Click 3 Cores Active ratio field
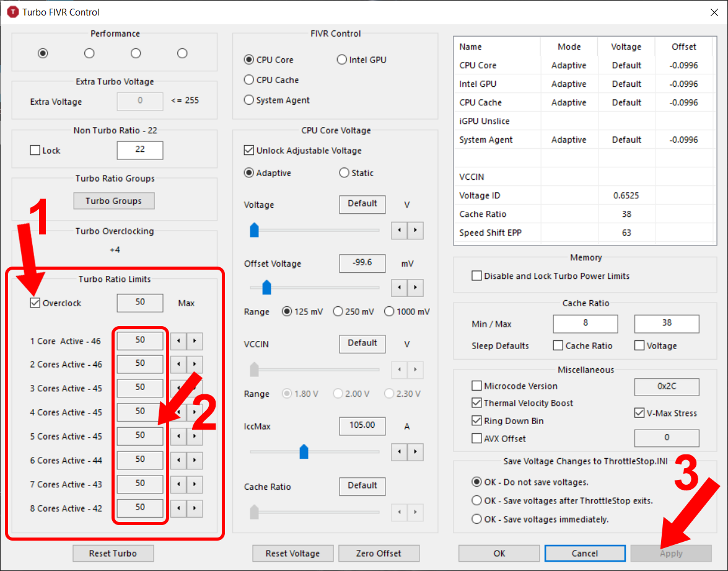Screen dimensions: 728x571 (x=140, y=388)
